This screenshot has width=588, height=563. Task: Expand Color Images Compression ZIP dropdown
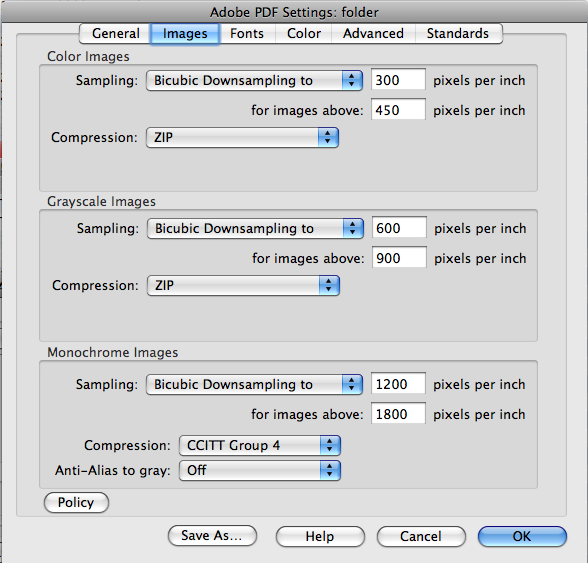click(242, 138)
